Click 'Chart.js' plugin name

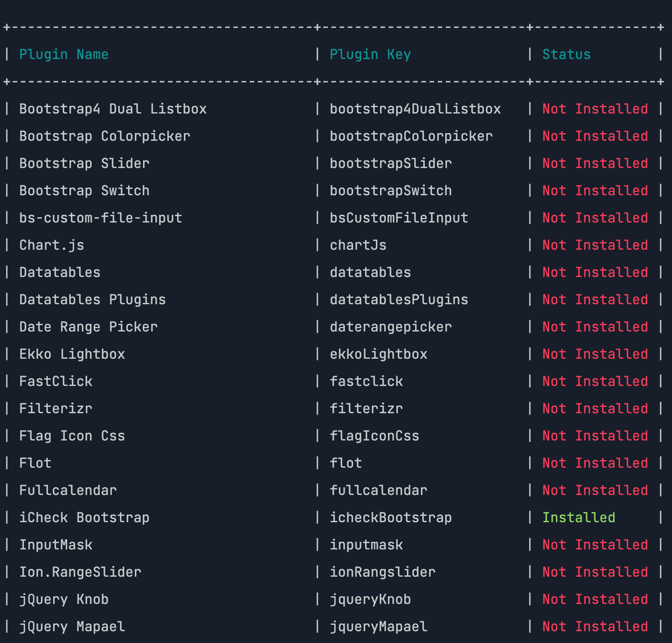point(52,245)
